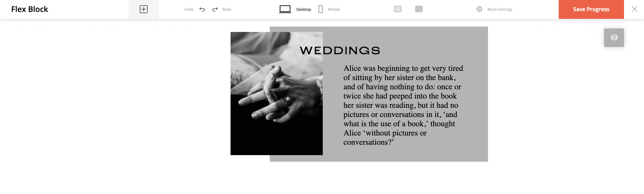Select the WEDDINGS heading

pyautogui.click(x=340, y=50)
